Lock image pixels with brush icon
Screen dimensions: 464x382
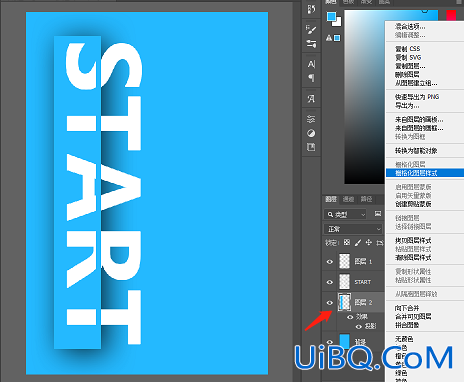[358, 242]
